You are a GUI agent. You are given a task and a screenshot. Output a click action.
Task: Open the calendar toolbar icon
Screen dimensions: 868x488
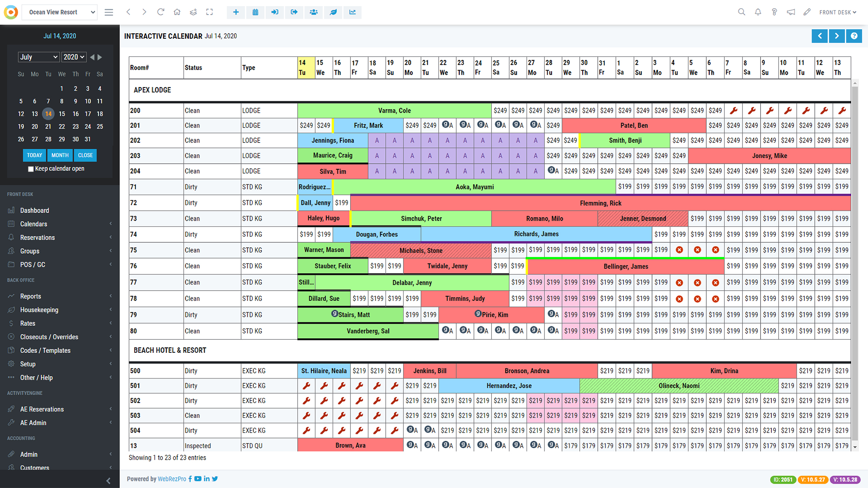pos(255,12)
